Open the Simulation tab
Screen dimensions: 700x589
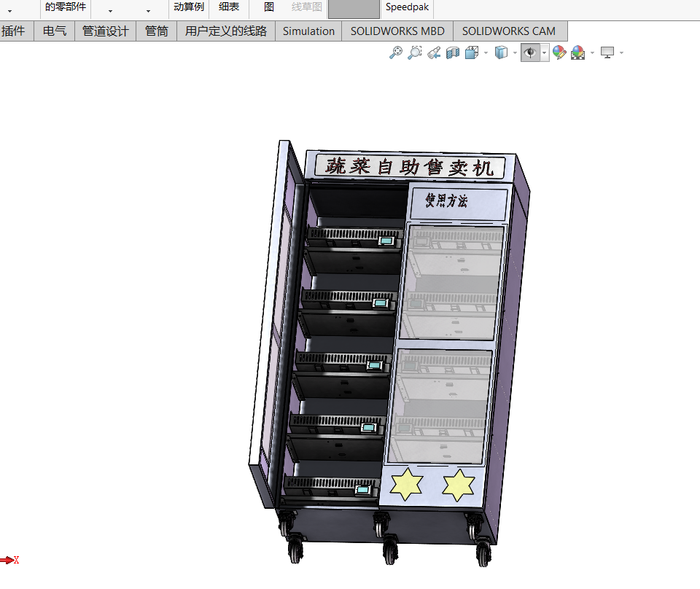click(308, 31)
